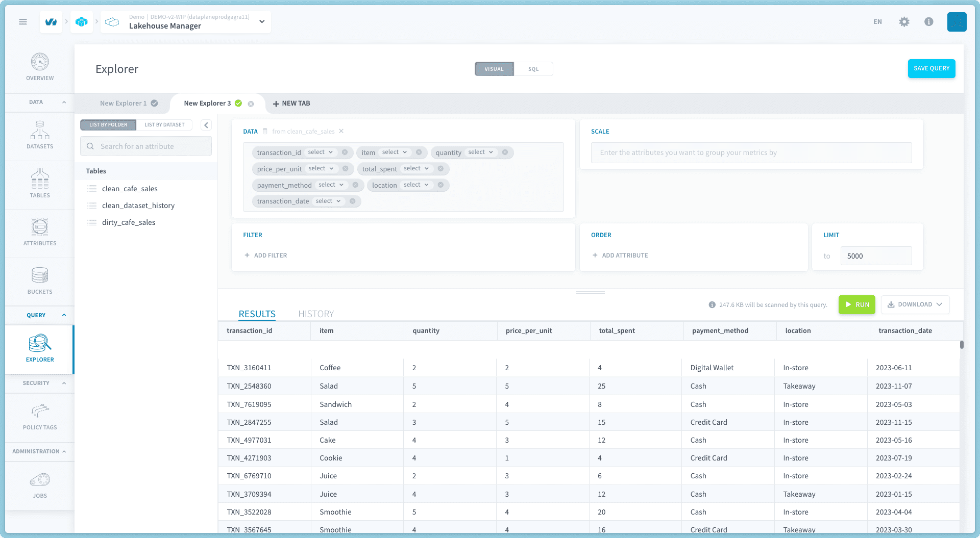
Task: Run the query
Action: tap(857, 304)
